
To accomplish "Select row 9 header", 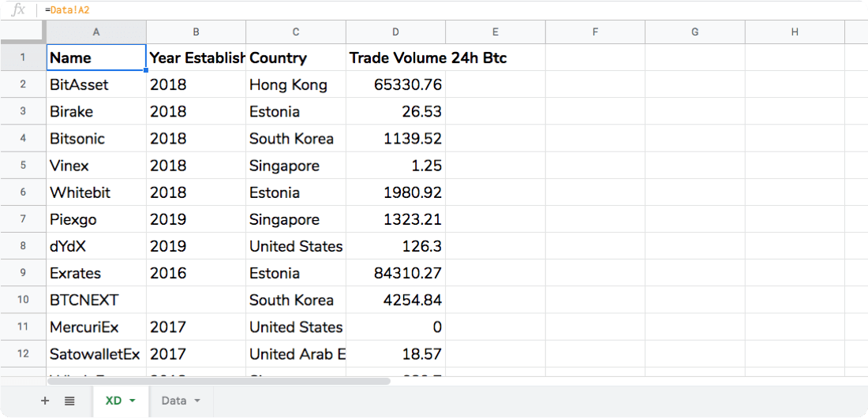I will pos(23,273).
